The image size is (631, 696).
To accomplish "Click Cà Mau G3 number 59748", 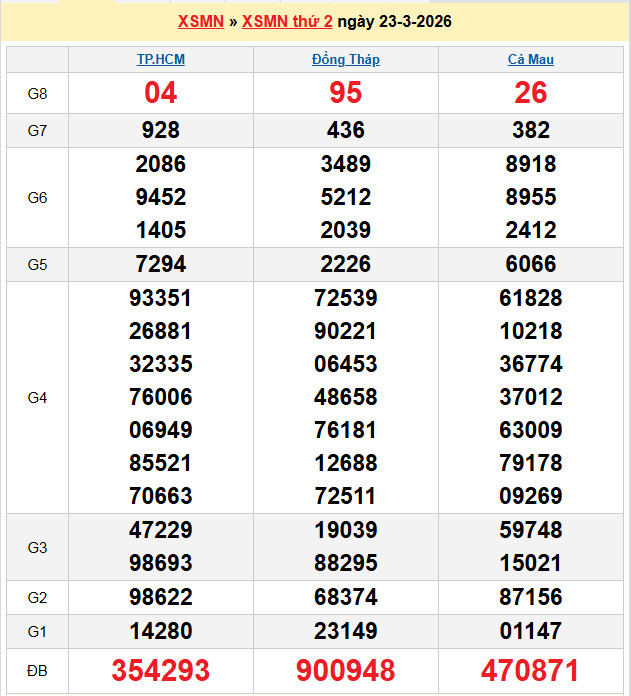I will pos(531,530).
